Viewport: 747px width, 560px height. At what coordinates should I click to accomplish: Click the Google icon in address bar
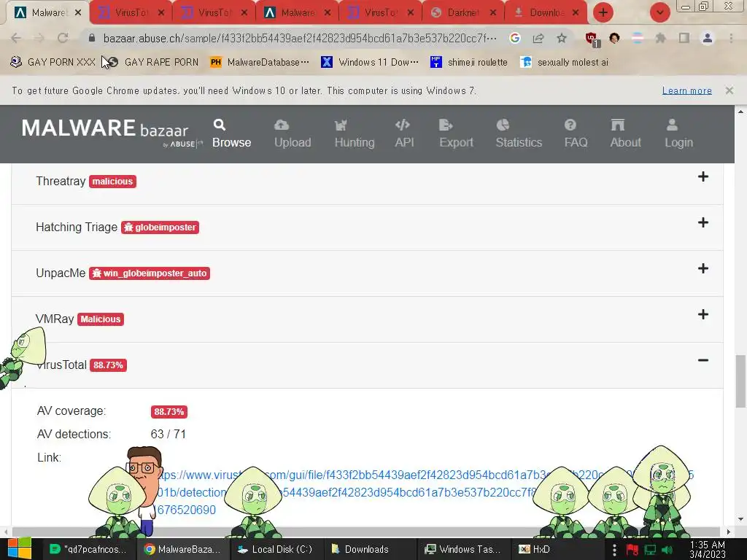(x=514, y=38)
